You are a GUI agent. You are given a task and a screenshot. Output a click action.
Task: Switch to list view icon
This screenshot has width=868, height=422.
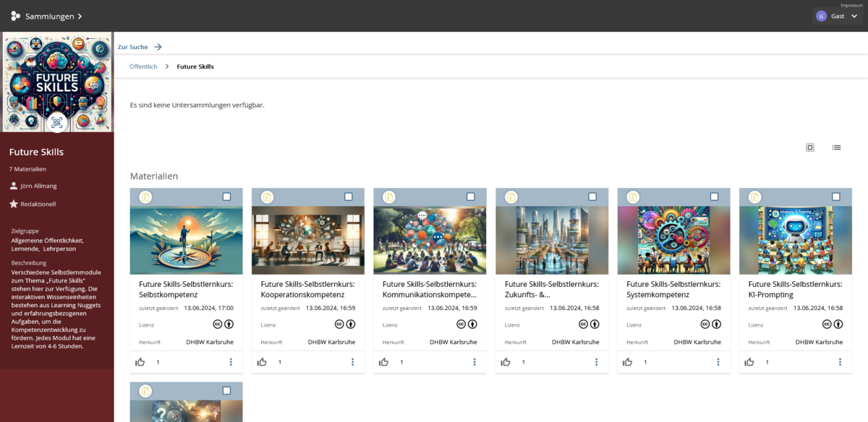tap(836, 147)
